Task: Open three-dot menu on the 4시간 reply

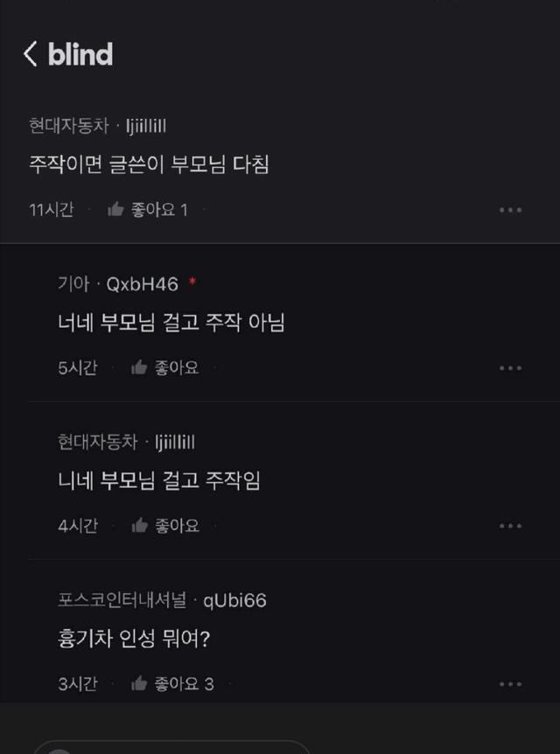Action: [510, 527]
